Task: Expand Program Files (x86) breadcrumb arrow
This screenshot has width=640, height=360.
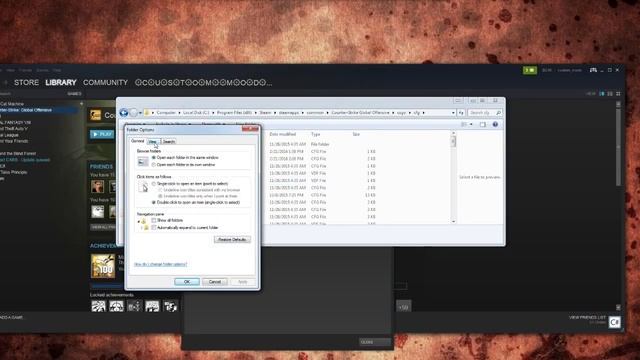Action: (x=256, y=113)
